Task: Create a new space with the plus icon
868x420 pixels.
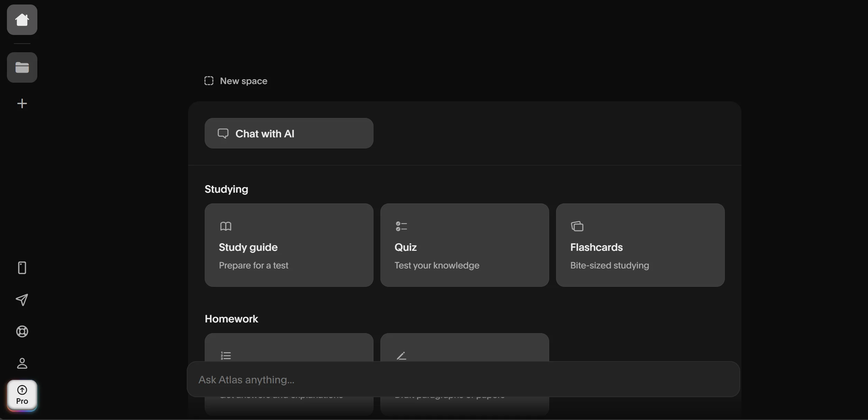Action: coord(22,103)
